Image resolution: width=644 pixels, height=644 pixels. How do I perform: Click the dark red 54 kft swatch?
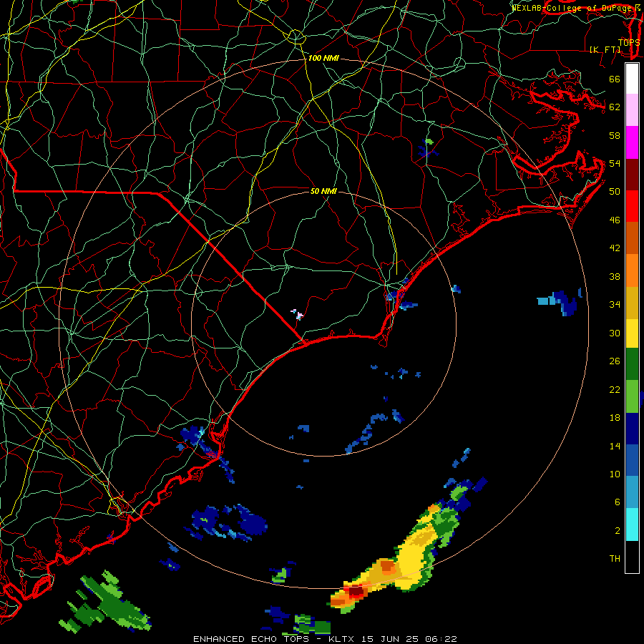(x=632, y=175)
